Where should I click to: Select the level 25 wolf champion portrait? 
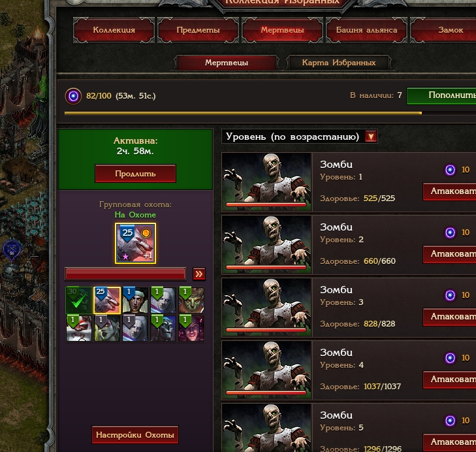107,300
